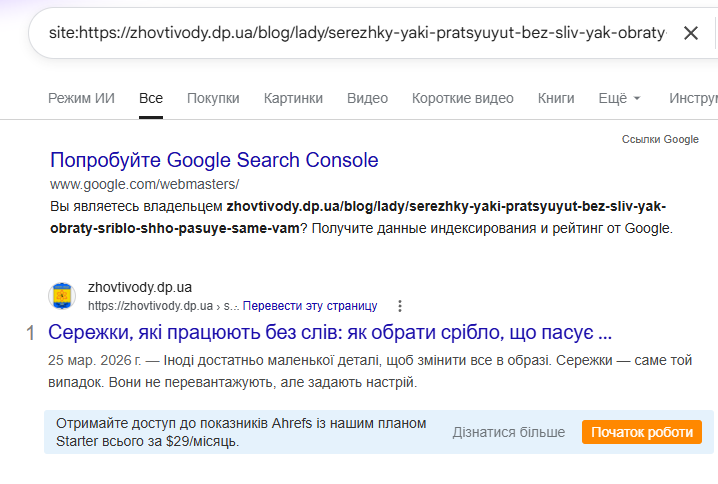
Task: Click the Вы являетесь владельцем description text
Action: point(361,217)
